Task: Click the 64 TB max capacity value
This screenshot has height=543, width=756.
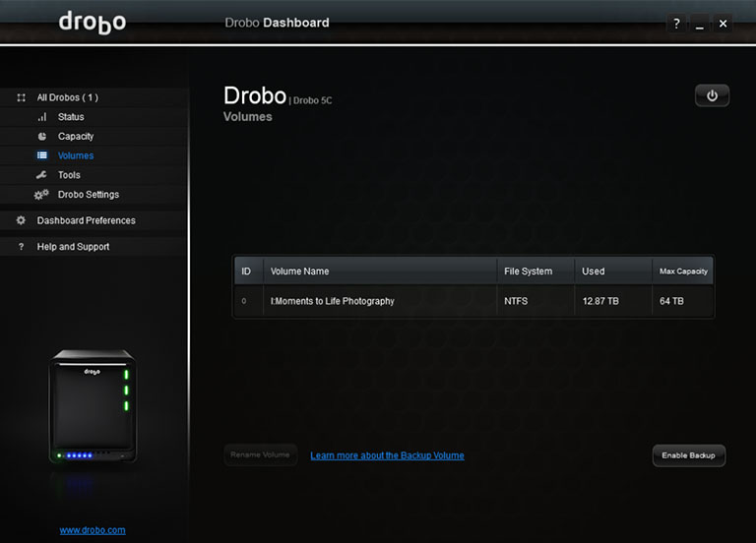Action: [671, 301]
